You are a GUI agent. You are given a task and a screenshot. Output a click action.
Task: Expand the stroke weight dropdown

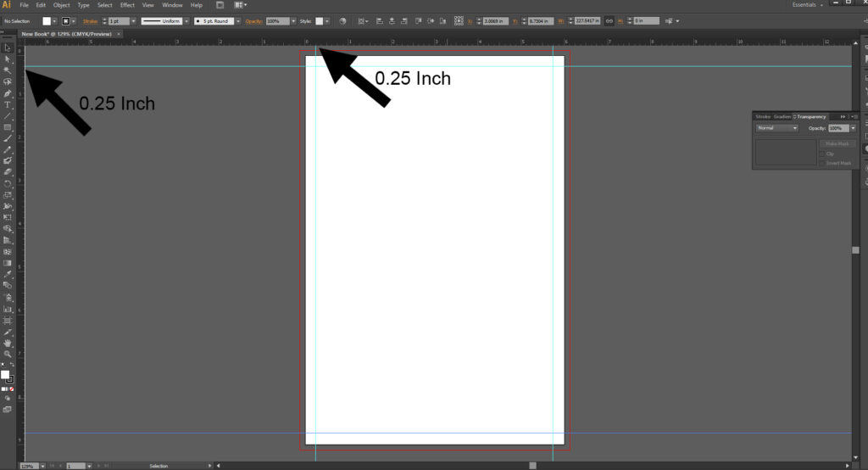click(x=133, y=21)
